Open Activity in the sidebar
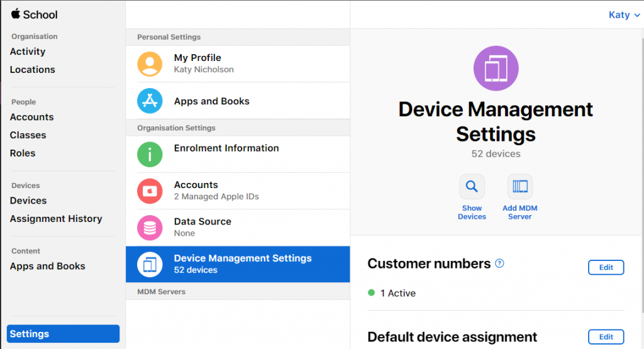Viewport: 644px width, 349px height. pyautogui.click(x=28, y=52)
